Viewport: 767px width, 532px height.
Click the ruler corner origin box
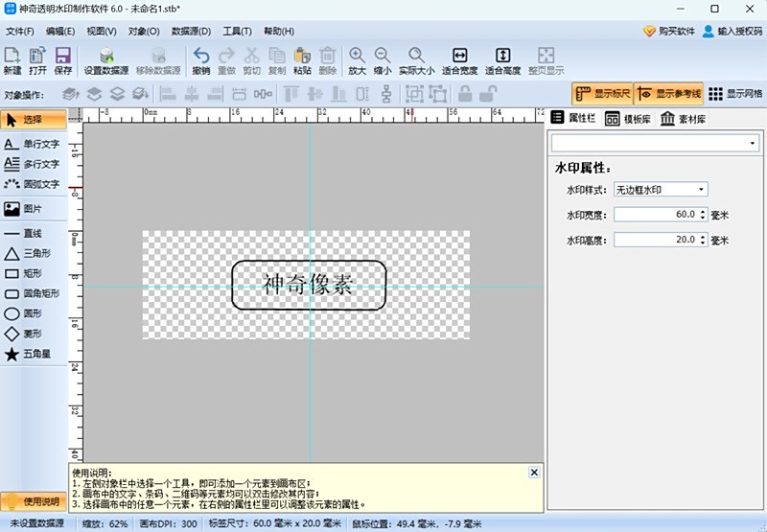pyautogui.click(x=76, y=115)
